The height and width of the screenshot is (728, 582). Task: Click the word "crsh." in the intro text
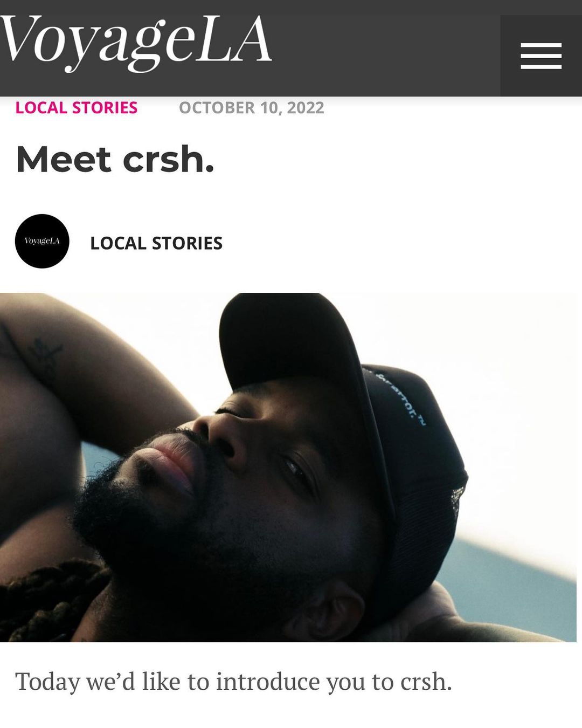click(x=426, y=682)
